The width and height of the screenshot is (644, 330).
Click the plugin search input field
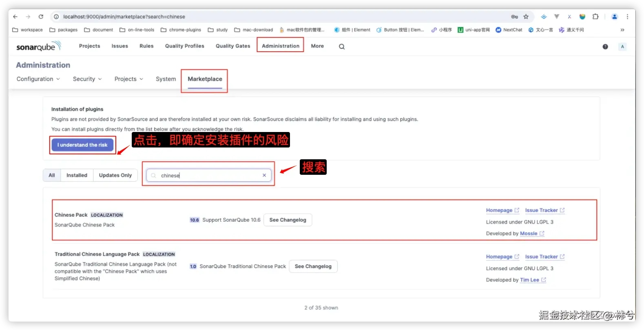pyautogui.click(x=209, y=175)
